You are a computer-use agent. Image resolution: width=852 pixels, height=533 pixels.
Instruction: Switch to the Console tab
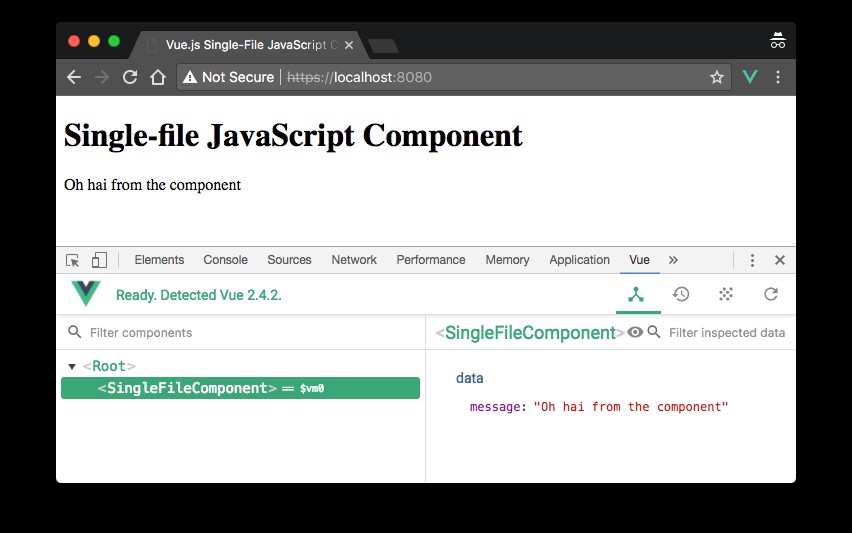[225, 260]
